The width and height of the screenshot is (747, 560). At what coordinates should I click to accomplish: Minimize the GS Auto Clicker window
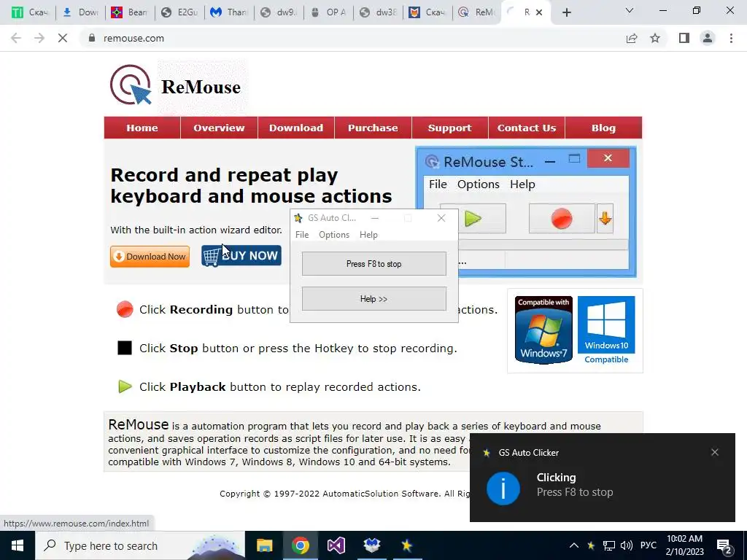(375, 218)
